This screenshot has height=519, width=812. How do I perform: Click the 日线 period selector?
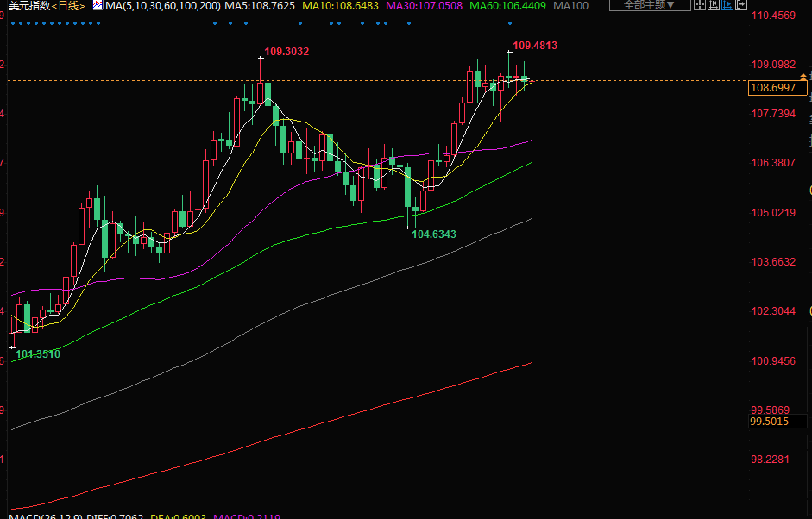[69, 6]
